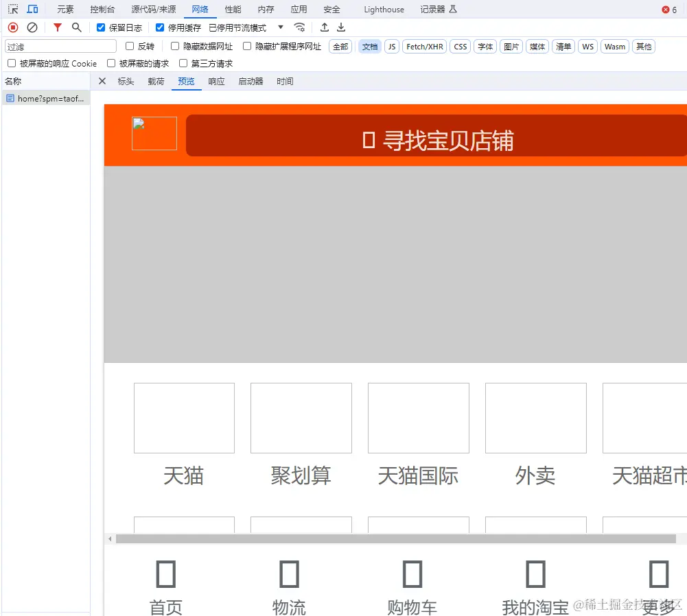This screenshot has width=687, height=616.
Task: Click the document icon beside home?spm request
Action: [10, 99]
